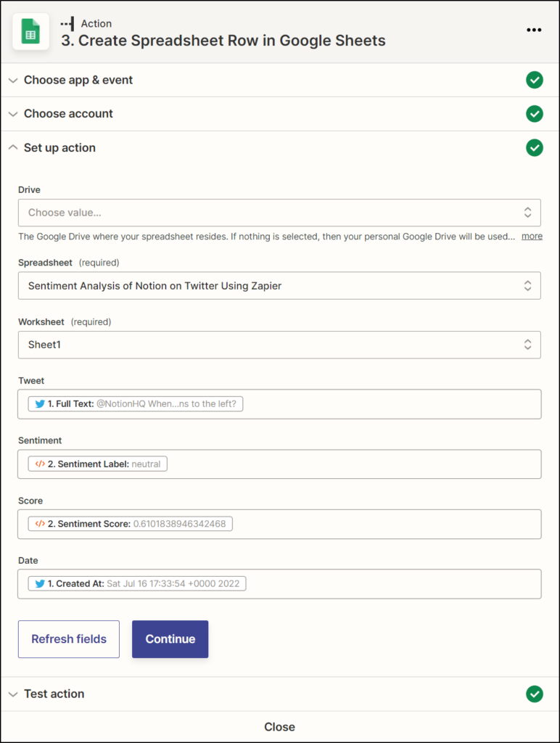Open the more link in Drive description
This screenshot has width=560, height=743.
click(532, 236)
